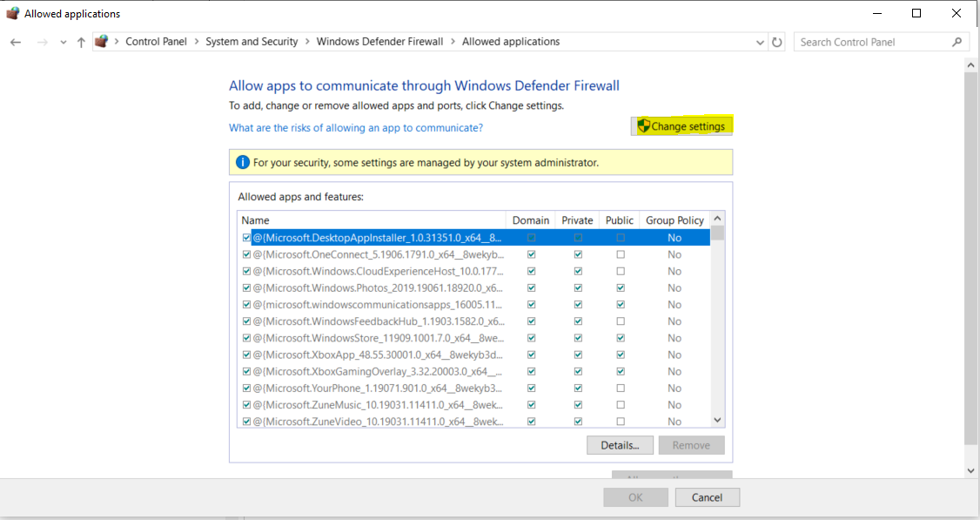Select the Microsoft.OneConnect row
This screenshot has width=980, height=520.
[475, 254]
